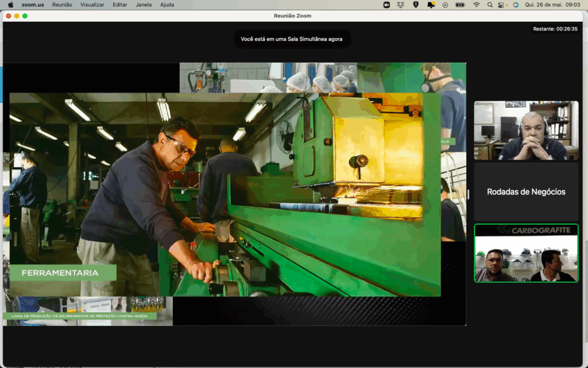588x368 pixels.
Task: Click the Ajuda menu item
Action: pos(167,5)
